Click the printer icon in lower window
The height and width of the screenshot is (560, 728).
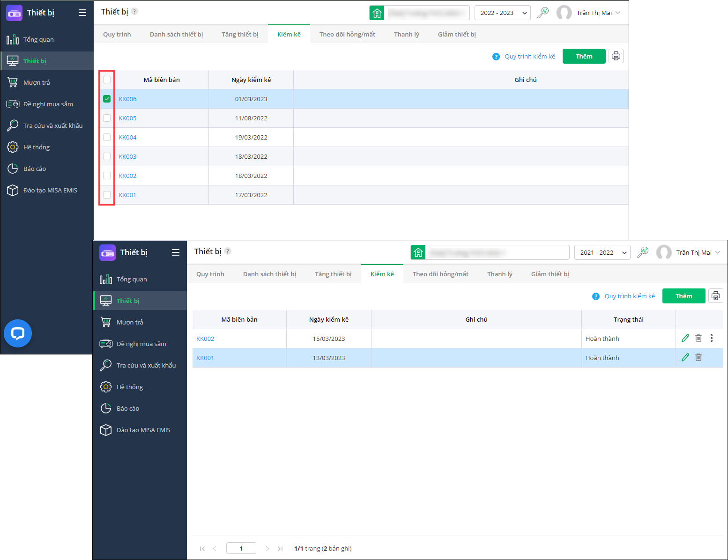(x=716, y=296)
